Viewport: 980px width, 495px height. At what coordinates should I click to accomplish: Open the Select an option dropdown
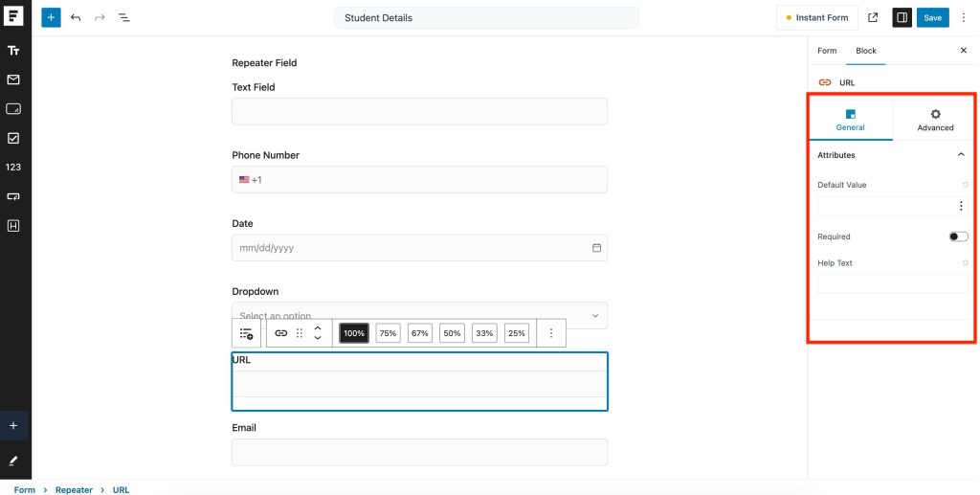(419, 315)
